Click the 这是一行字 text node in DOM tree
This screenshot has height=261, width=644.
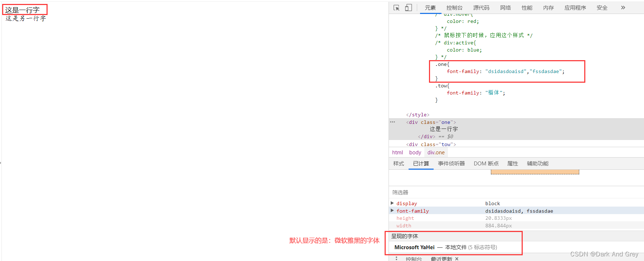(444, 129)
